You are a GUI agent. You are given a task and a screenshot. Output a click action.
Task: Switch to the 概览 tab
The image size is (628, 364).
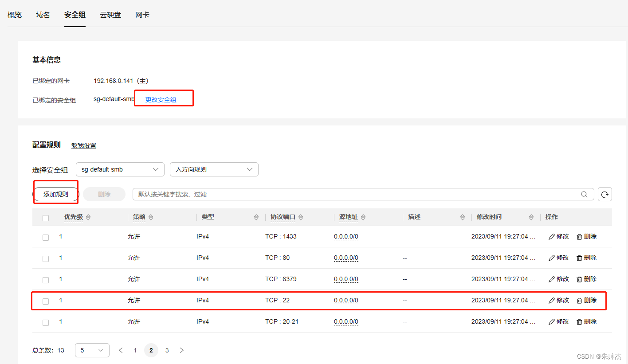(15, 15)
